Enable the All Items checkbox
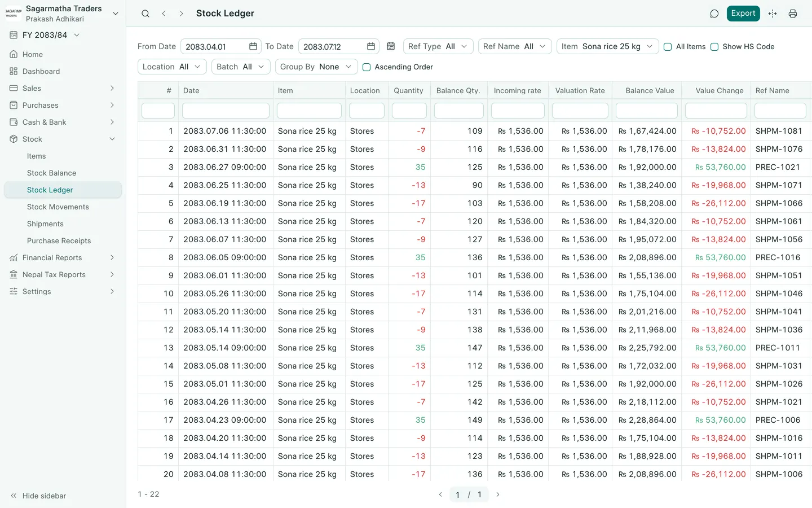This screenshot has height=508, width=812. pyautogui.click(x=668, y=47)
